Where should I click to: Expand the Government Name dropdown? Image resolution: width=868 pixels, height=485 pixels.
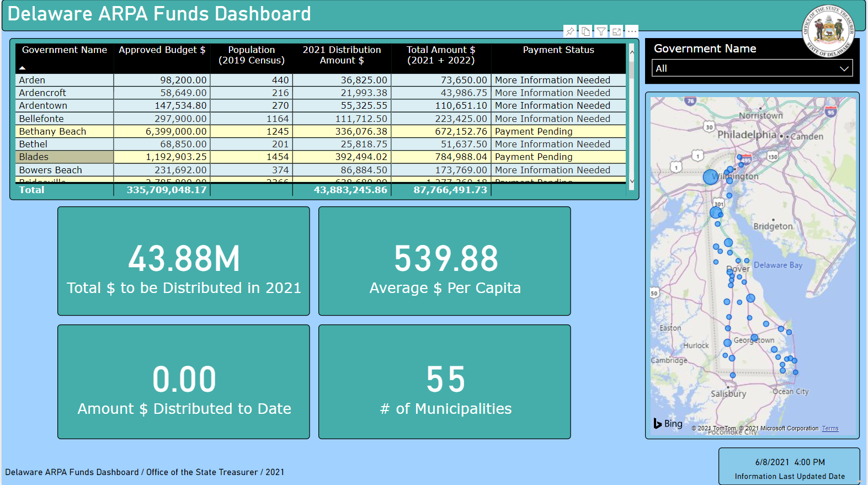pos(843,68)
